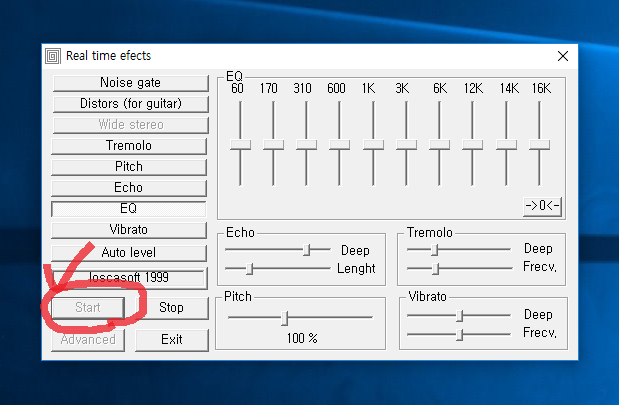
Task: Click the 1K EQ slider handle
Action: click(x=373, y=144)
